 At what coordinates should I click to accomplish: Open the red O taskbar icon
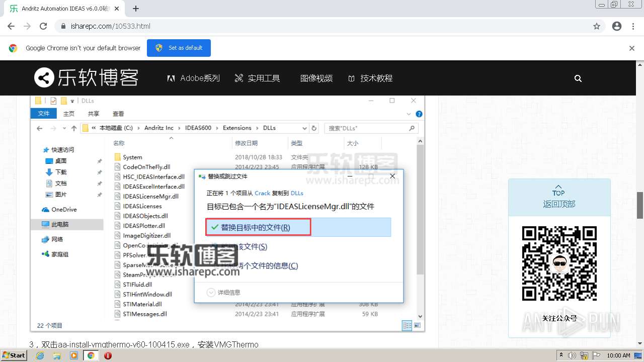[108, 355]
